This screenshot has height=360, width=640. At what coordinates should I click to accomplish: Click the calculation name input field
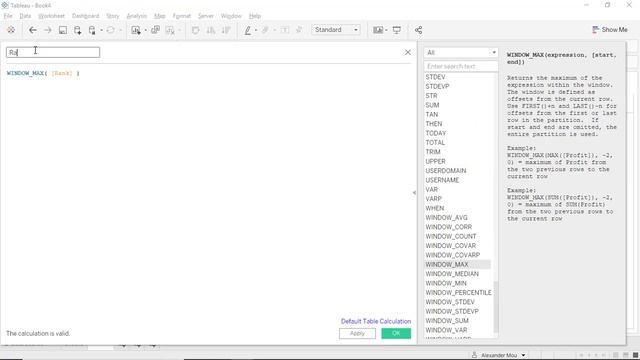point(53,52)
